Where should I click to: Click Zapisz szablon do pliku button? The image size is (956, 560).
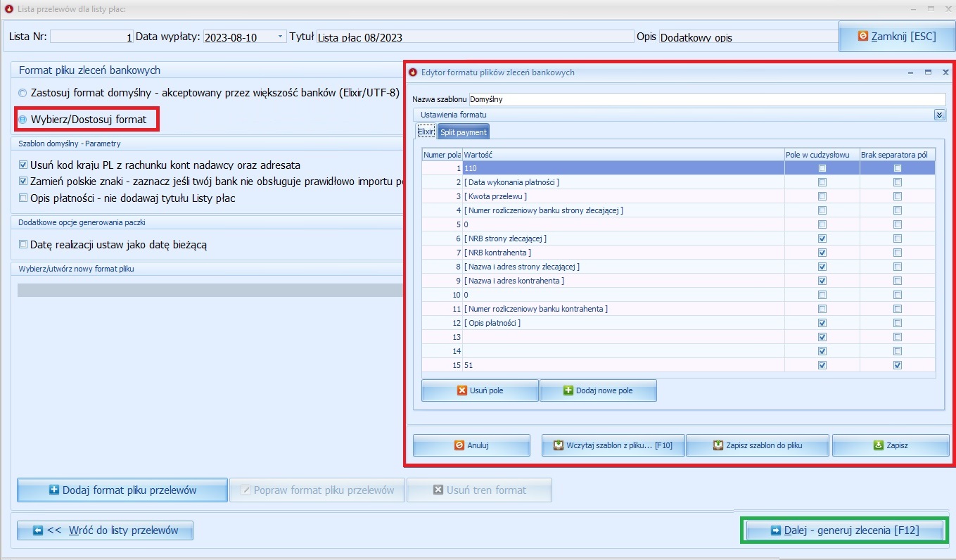tap(757, 445)
